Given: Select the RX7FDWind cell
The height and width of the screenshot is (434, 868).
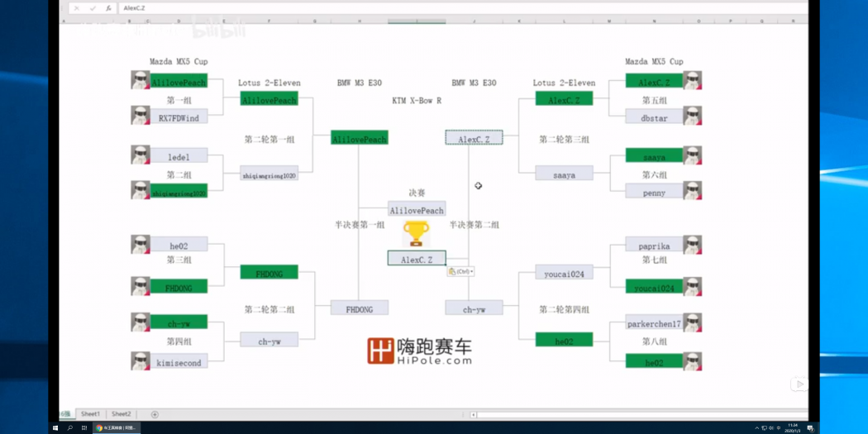Looking at the screenshot, I should [x=179, y=117].
